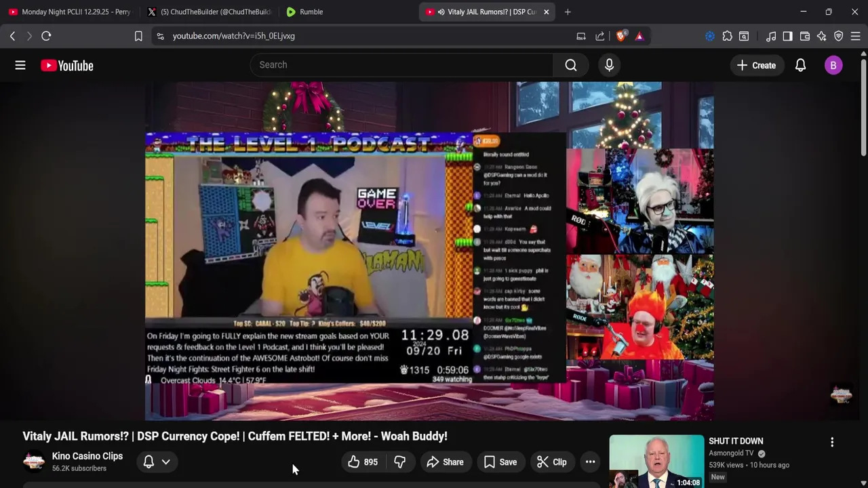Screen dimensions: 868x488
Task: Open the Kino Casino Clips channel name link
Action: click(87, 456)
